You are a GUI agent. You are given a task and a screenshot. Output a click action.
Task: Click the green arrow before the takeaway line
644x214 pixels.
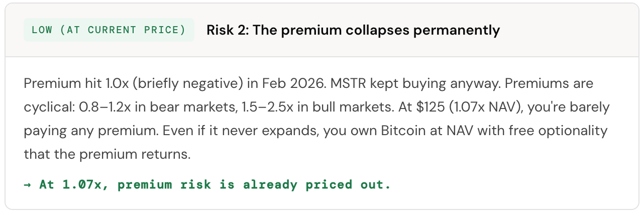point(28,185)
